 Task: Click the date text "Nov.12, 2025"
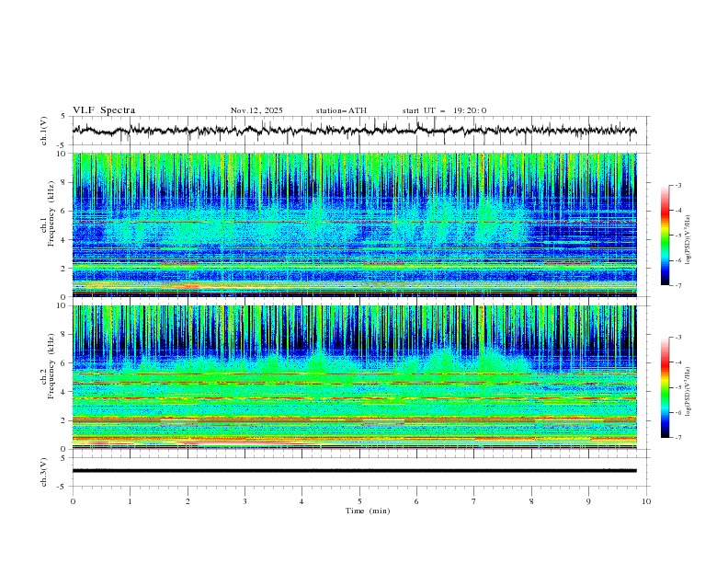coord(256,110)
